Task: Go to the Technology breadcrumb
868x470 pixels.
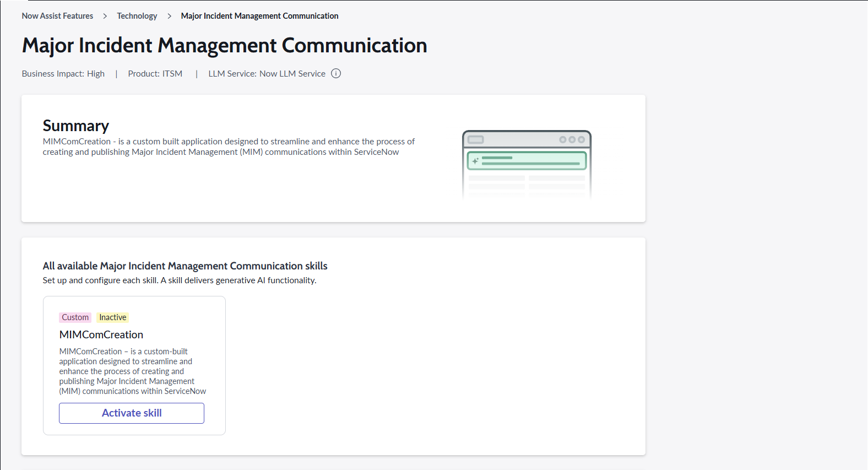Action: [x=137, y=16]
